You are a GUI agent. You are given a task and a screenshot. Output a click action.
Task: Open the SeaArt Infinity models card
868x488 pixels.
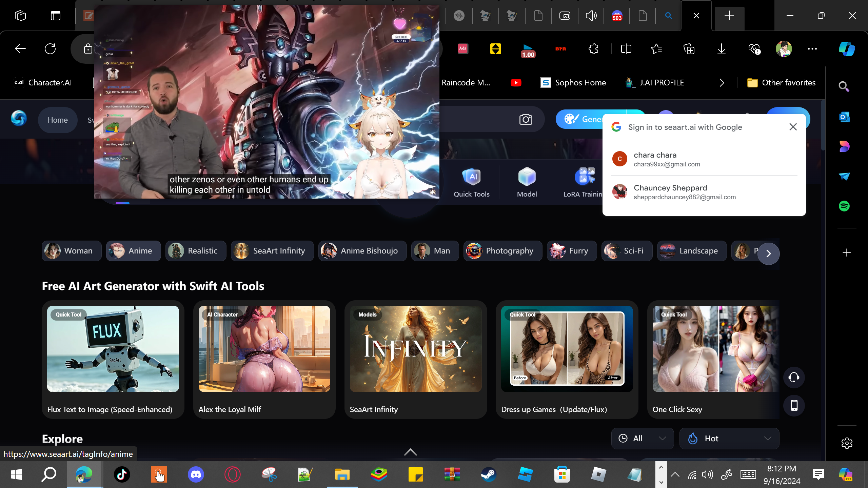(x=416, y=359)
